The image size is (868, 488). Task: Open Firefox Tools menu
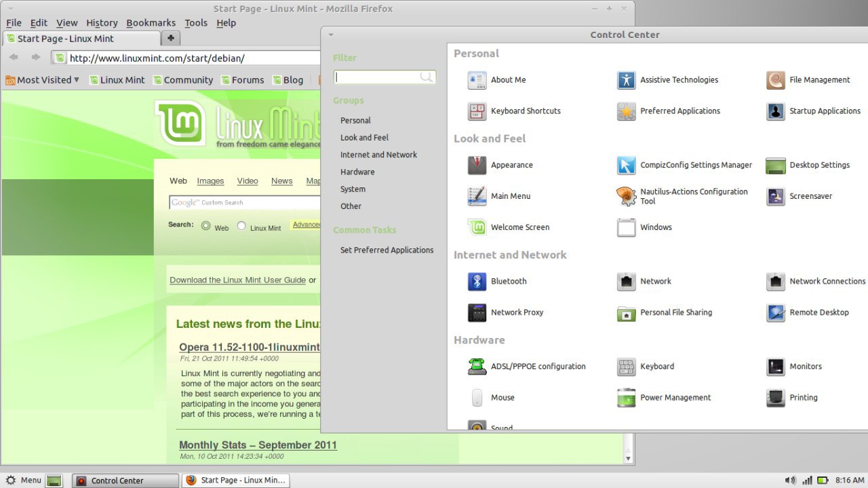(196, 22)
